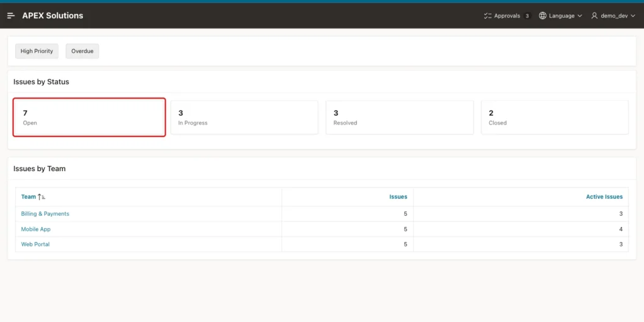This screenshot has width=644, height=322.
Task: Click the number 7 on Open card
Action: [x=25, y=113]
